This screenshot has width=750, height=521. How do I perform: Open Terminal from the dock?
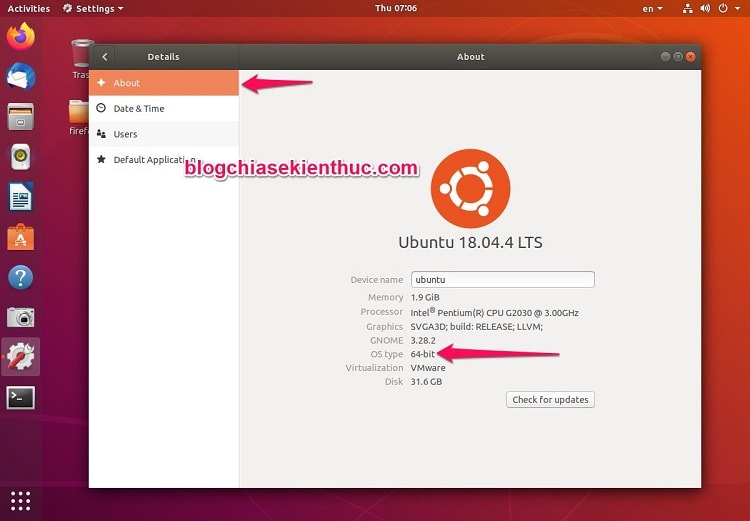(x=21, y=398)
